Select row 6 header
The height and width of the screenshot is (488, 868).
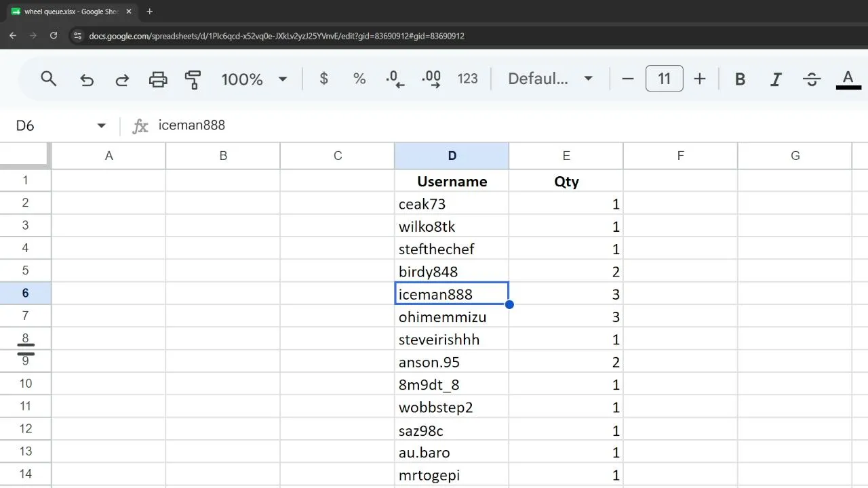coord(26,293)
